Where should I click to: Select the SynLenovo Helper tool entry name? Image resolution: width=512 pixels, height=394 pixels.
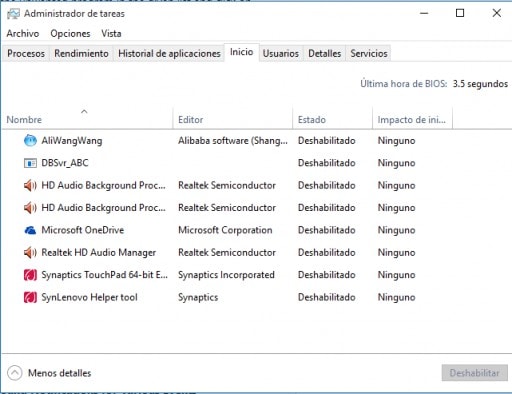89,297
